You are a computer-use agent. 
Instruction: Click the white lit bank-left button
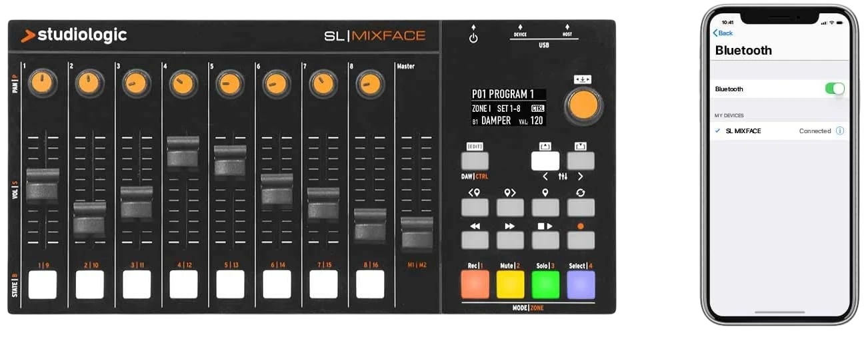545,161
